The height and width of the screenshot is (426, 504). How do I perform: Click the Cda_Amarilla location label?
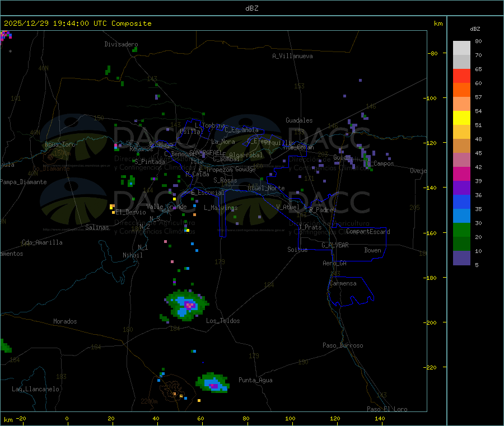(42, 242)
